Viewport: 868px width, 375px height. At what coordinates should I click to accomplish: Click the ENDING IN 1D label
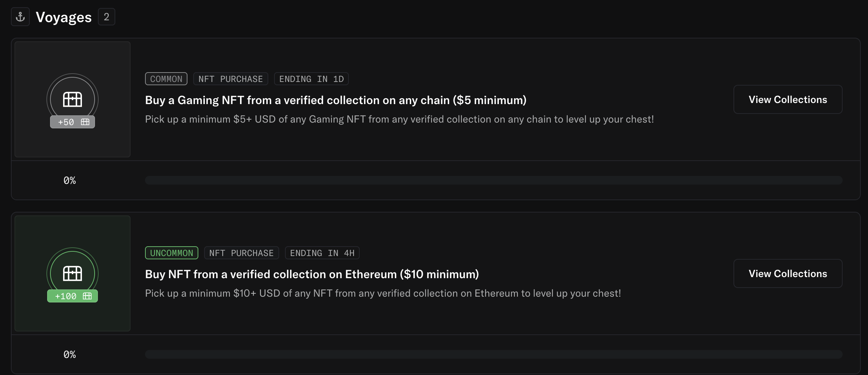click(311, 79)
